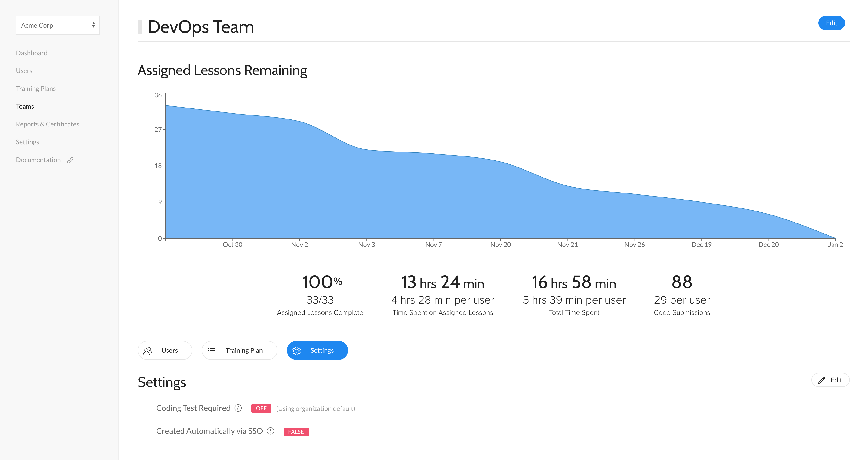This screenshot has height=460, width=868.
Task: Switch to the Users tab
Action: (165, 350)
